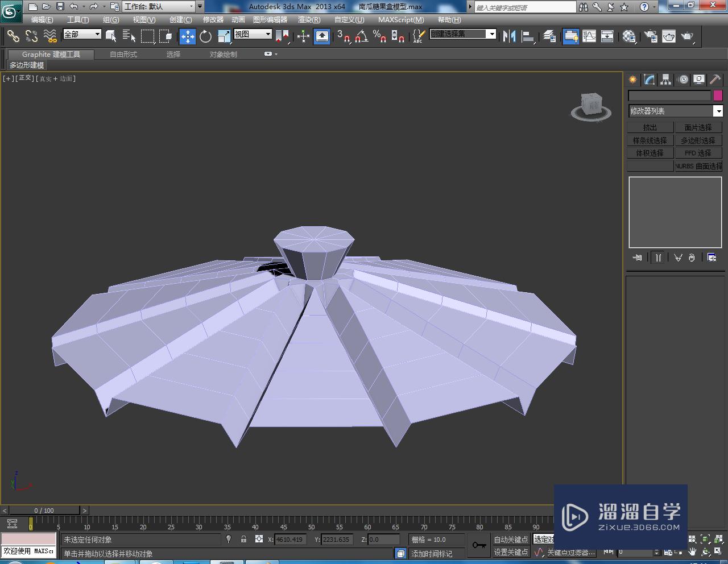Open Render Setup icon
The image size is (728, 564).
650,36
